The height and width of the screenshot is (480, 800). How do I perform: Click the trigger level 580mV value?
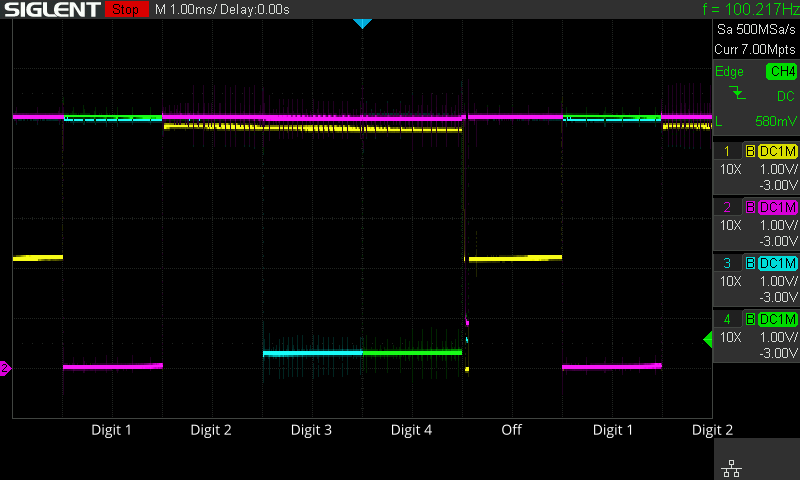click(x=776, y=121)
